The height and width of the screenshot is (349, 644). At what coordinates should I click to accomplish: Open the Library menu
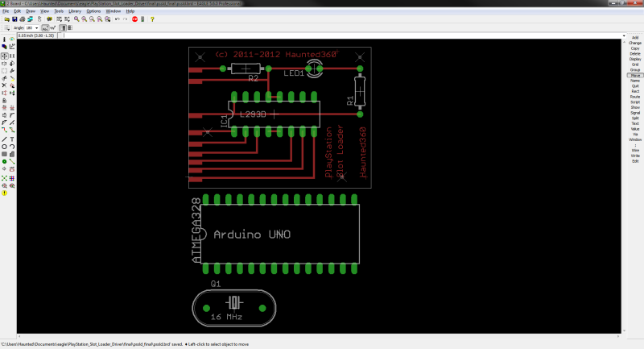tap(75, 11)
